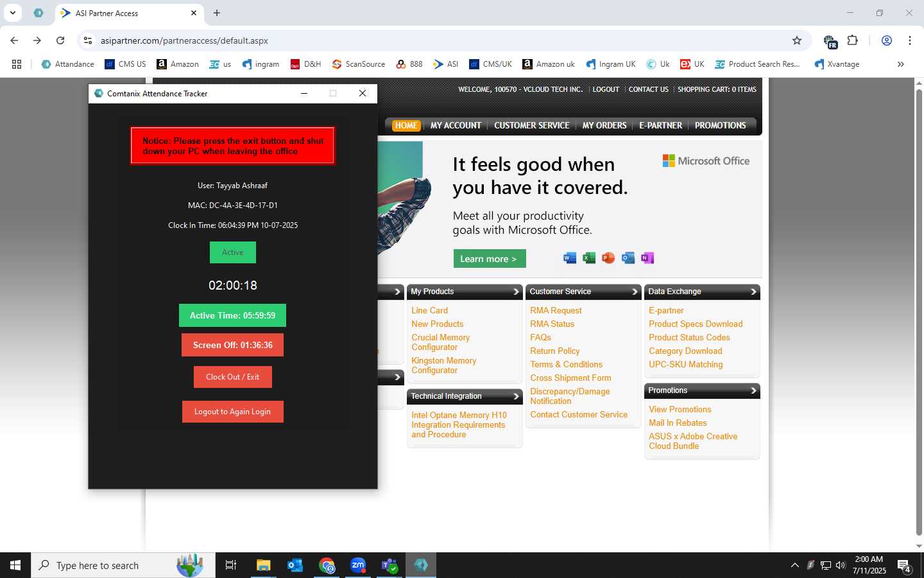Expand the Data Exchange panel arrow
This screenshot has height=578, width=924.
click(753, 292)
